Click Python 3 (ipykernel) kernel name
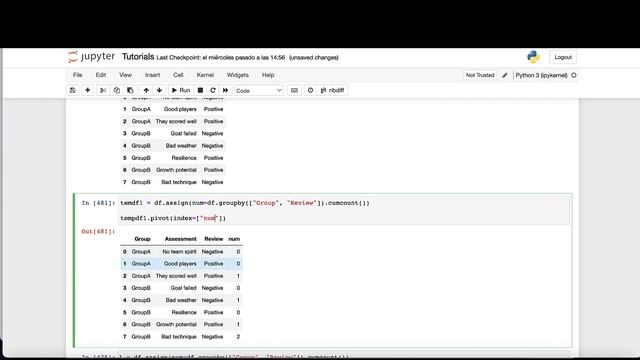Screen dimensions: 640x360 click(x=541, y=75)
